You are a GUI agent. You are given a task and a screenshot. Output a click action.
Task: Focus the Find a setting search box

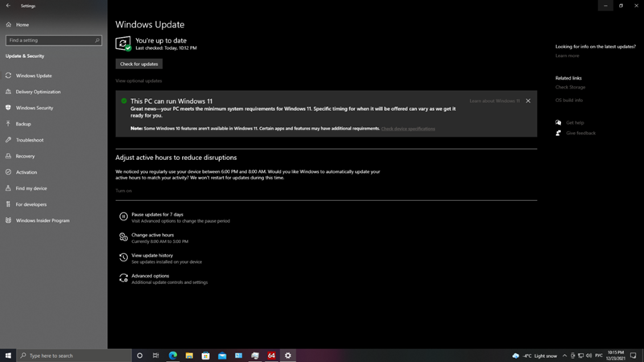(54, 40)
